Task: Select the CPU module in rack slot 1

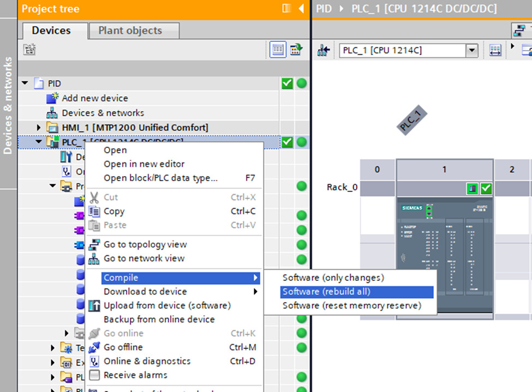Action: click(445, 255)
